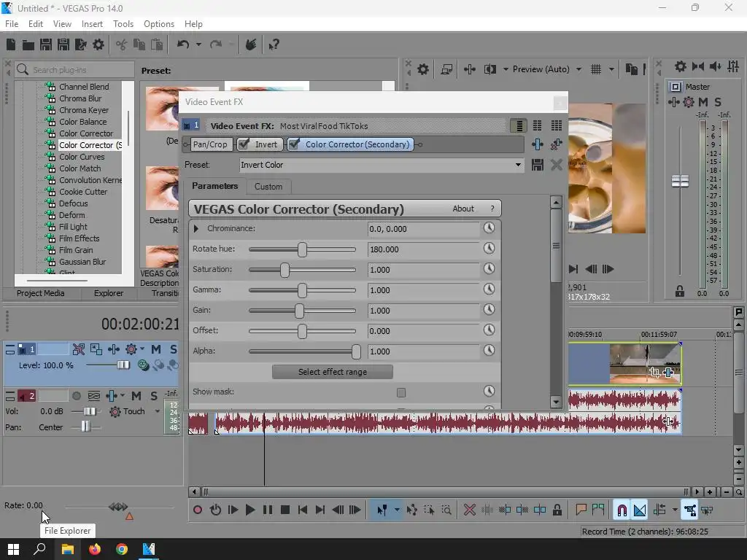The image size is (747, 560).
Task: Open the Insert menu
Action: pos(92,24)
